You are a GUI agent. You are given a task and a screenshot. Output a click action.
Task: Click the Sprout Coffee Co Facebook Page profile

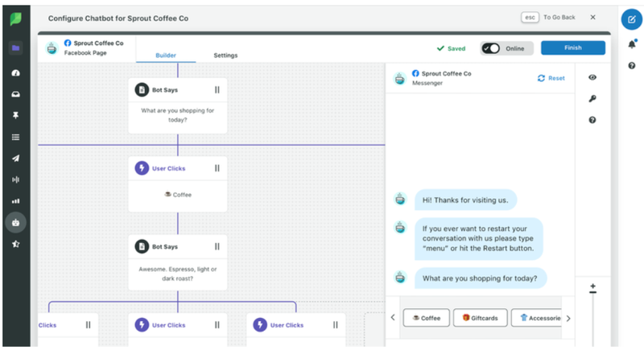tap(85, 48)
